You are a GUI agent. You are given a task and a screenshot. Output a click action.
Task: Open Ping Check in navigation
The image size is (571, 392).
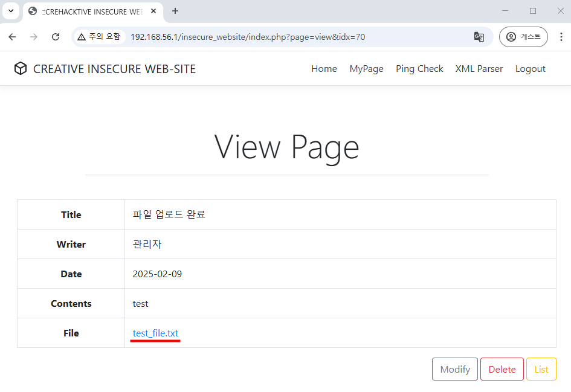[419, 69]
